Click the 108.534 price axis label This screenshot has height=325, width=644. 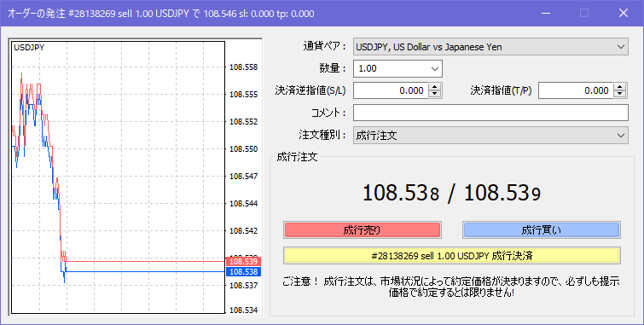coord(244,310)
